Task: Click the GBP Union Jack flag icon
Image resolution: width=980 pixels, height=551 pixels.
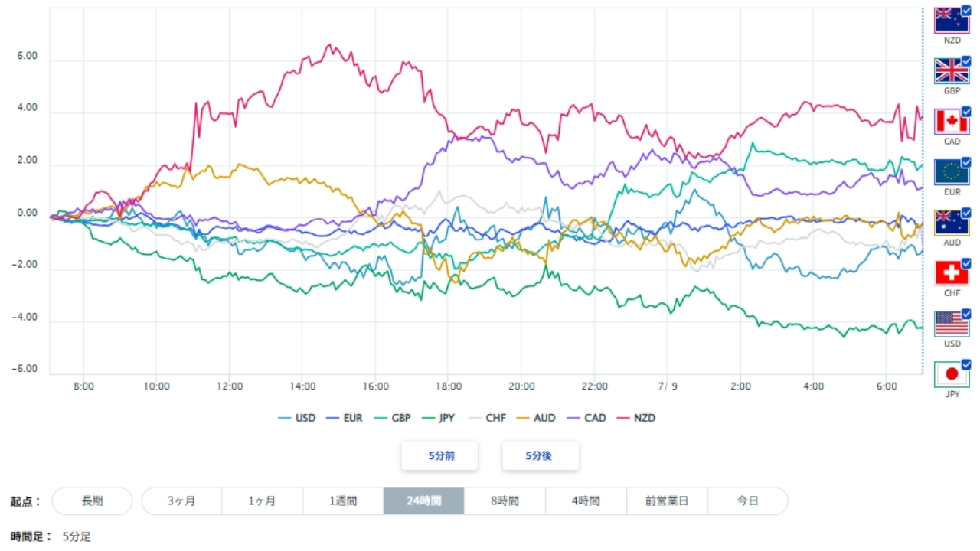Action: [952, 71]
